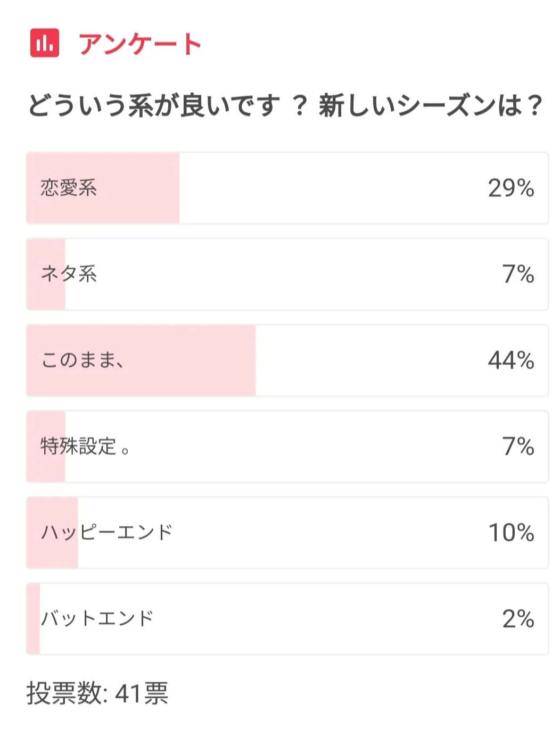Tap the 10% result for ハッピーエンド
The image size is (560, 736).
(x=510, y=533)
